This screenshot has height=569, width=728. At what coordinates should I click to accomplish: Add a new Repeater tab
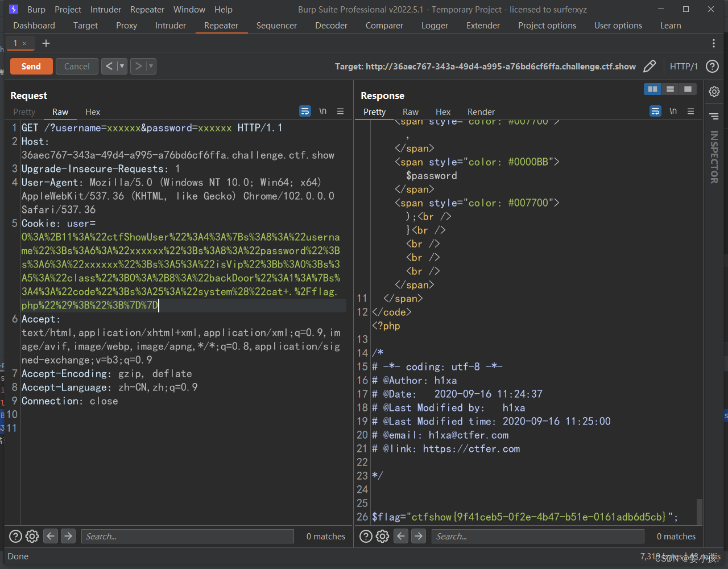tap(46, 43)
